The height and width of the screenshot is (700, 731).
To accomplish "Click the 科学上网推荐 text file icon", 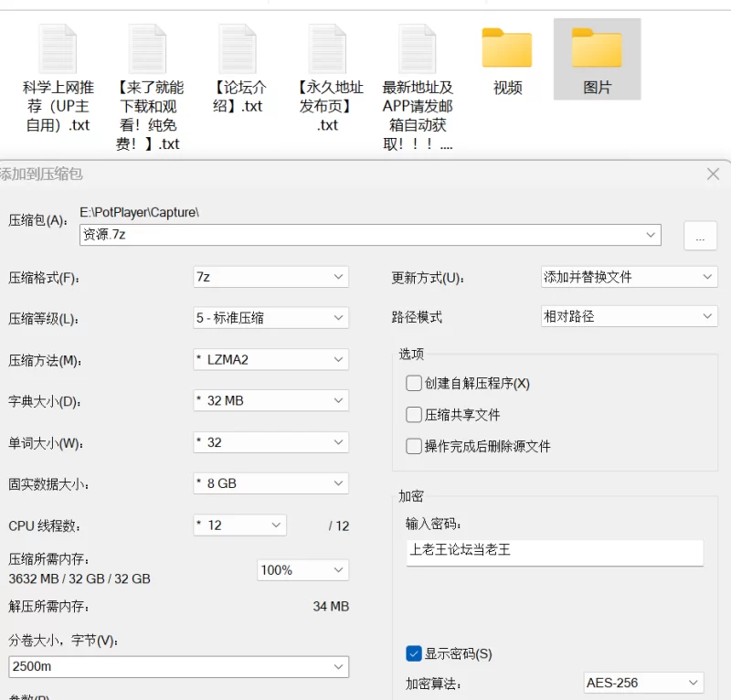I will tap(58, 48).
